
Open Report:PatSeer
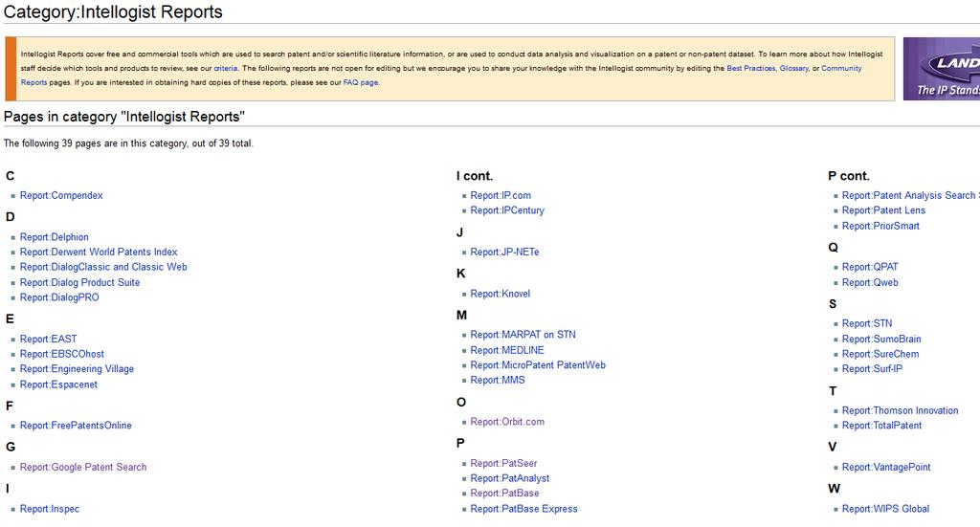pyautogui.click(x=503, y=463)
